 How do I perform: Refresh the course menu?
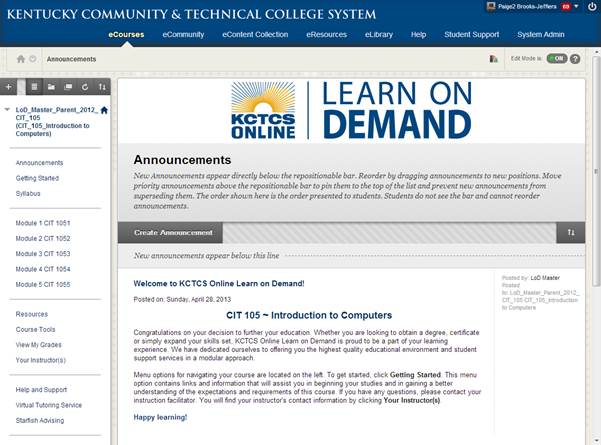(85, 87)
